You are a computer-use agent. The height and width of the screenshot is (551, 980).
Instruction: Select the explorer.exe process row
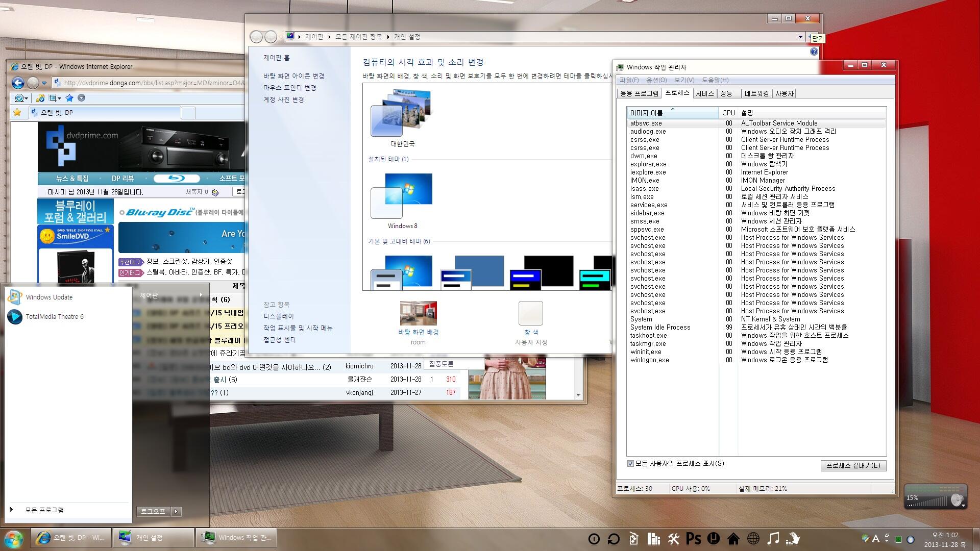click(x=756, y=164)
